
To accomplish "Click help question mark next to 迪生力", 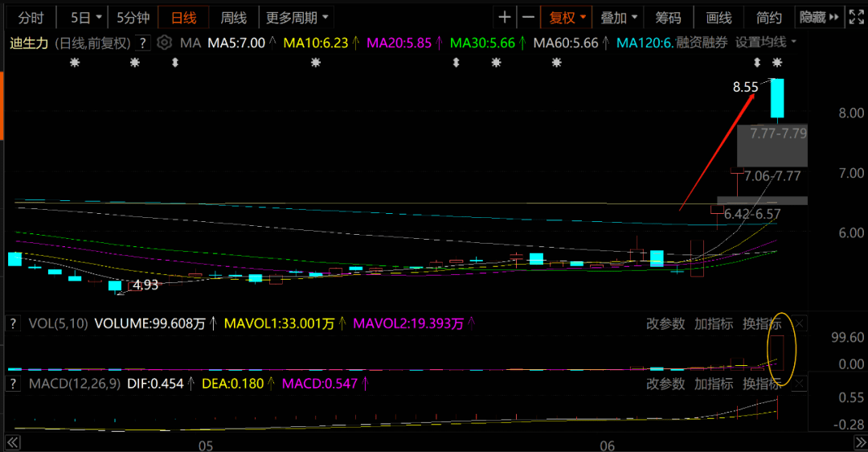I will point(143,43).
